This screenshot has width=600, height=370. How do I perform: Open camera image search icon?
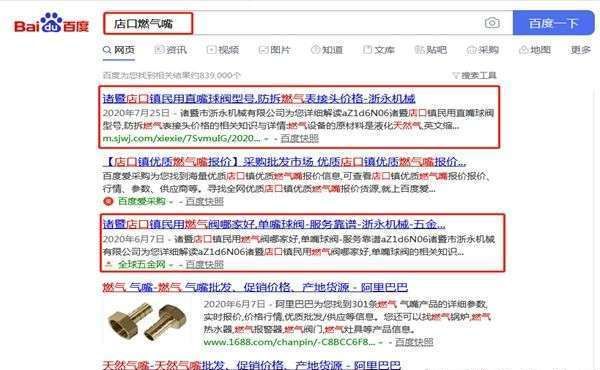click(x=492, y=23)
